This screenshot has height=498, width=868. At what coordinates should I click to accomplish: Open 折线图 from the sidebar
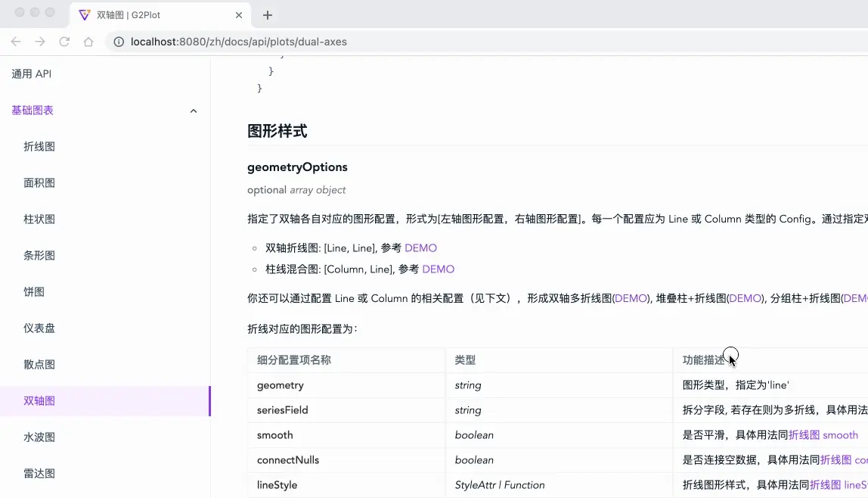point(39,146)
